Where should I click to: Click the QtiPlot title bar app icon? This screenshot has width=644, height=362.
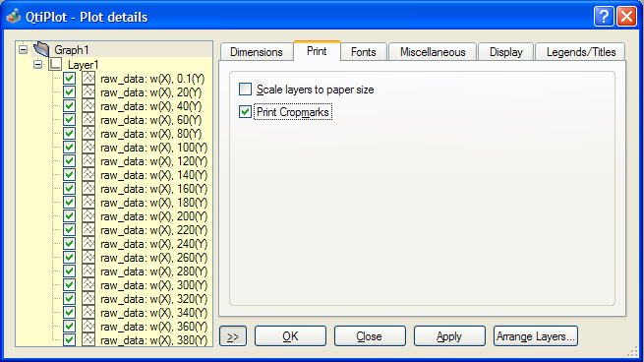pyautogui.click(x=13, y=17)
